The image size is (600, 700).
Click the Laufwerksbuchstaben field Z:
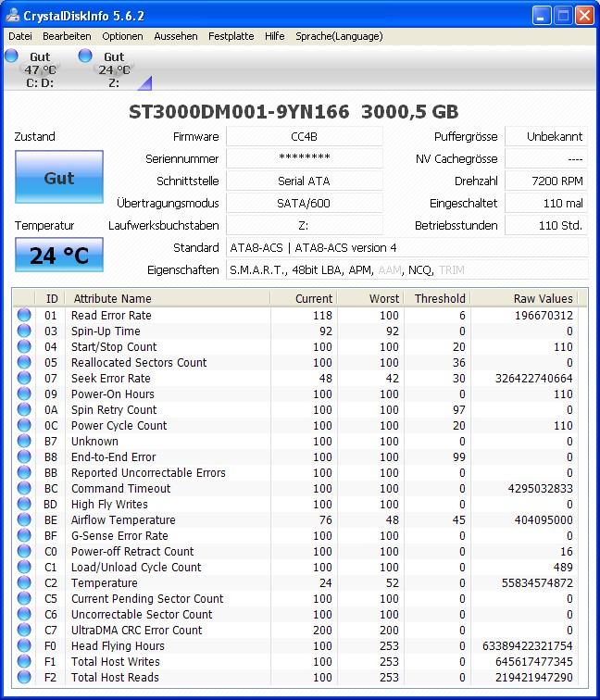pos(305,226)
